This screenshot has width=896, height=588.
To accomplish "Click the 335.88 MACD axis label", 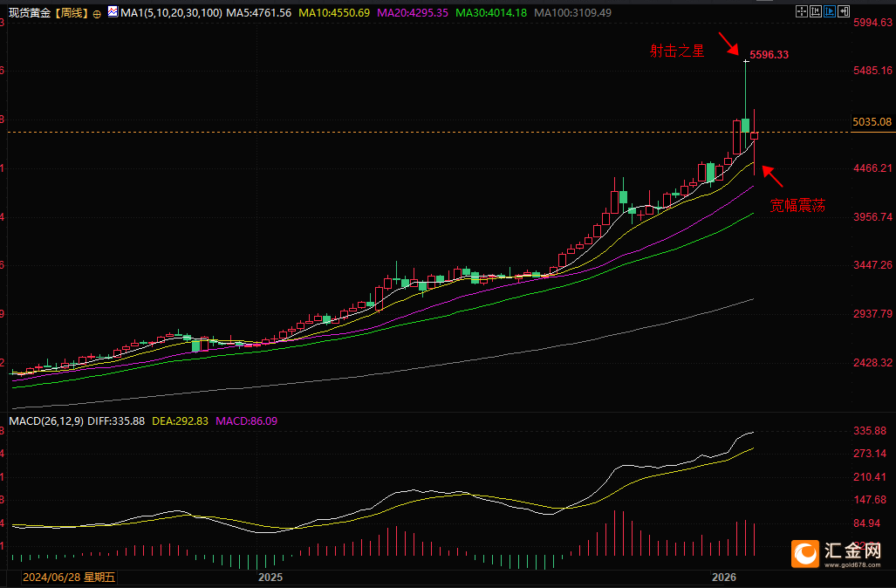I will point(870,431).
